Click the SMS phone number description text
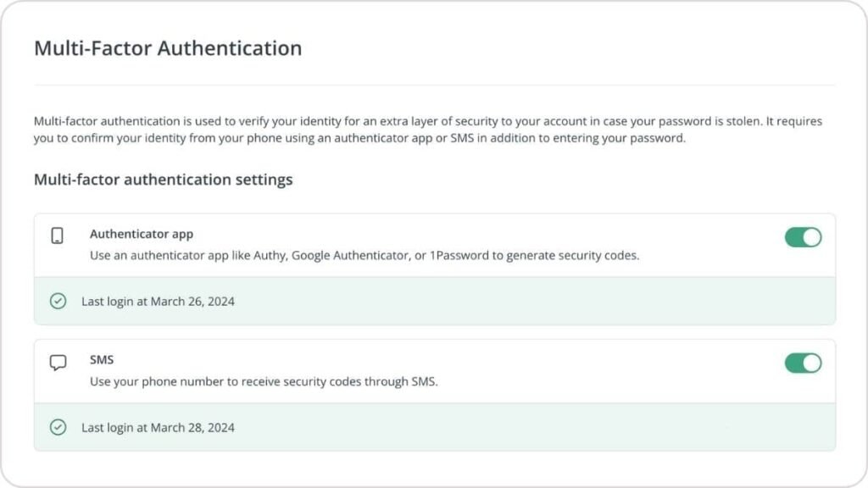This screenshot has width=868, height=488. (x=264, y=381)
